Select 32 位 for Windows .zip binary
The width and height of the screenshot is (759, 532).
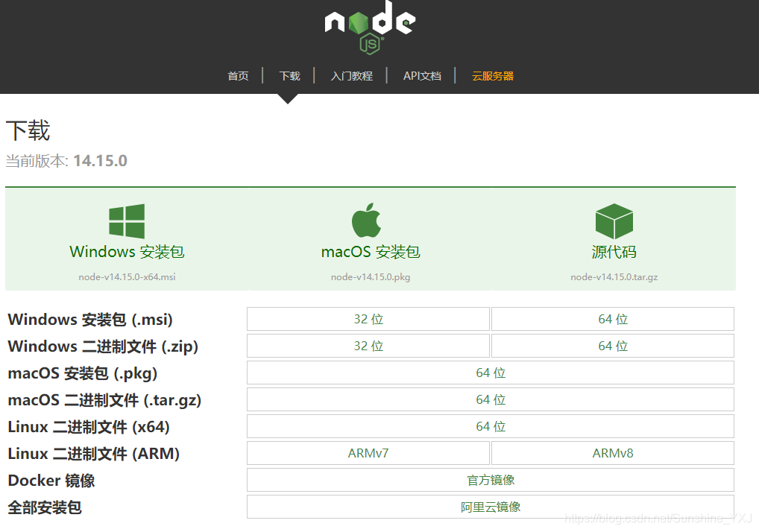(x=368, y=346)
